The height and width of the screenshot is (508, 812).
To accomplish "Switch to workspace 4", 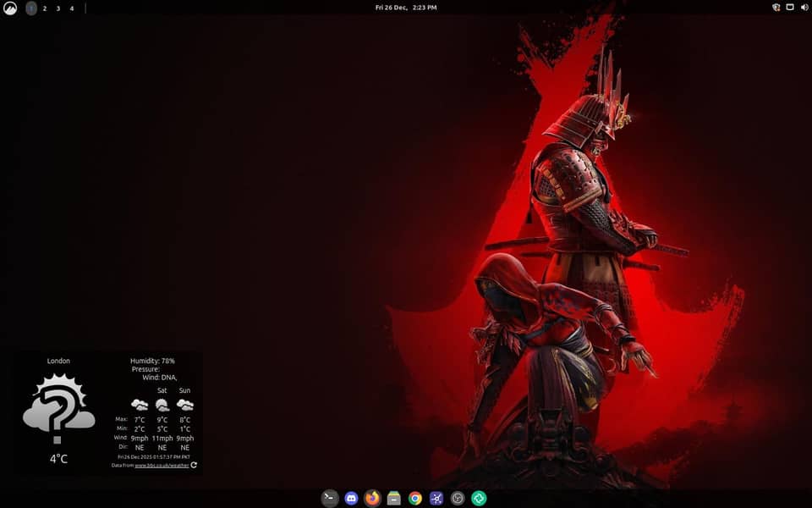I will [x=71, y=8].
